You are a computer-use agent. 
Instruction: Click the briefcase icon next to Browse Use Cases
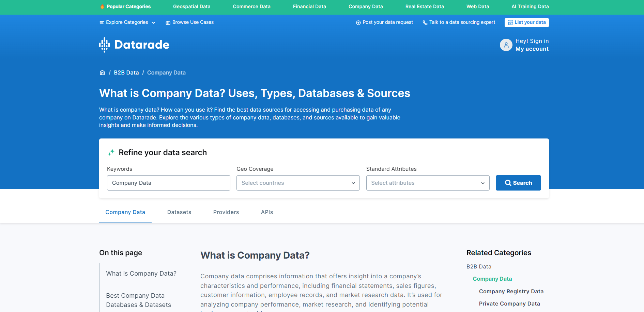point(168,22)
